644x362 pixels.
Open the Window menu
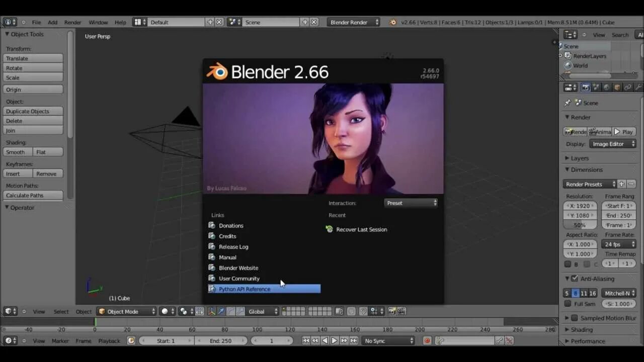pos(98,22)
